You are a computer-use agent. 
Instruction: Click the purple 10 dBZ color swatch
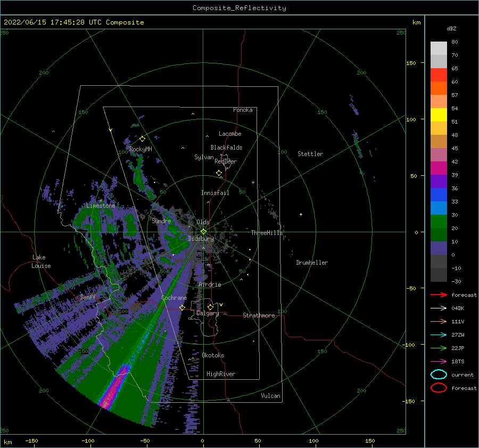click(x=439, y=248)
